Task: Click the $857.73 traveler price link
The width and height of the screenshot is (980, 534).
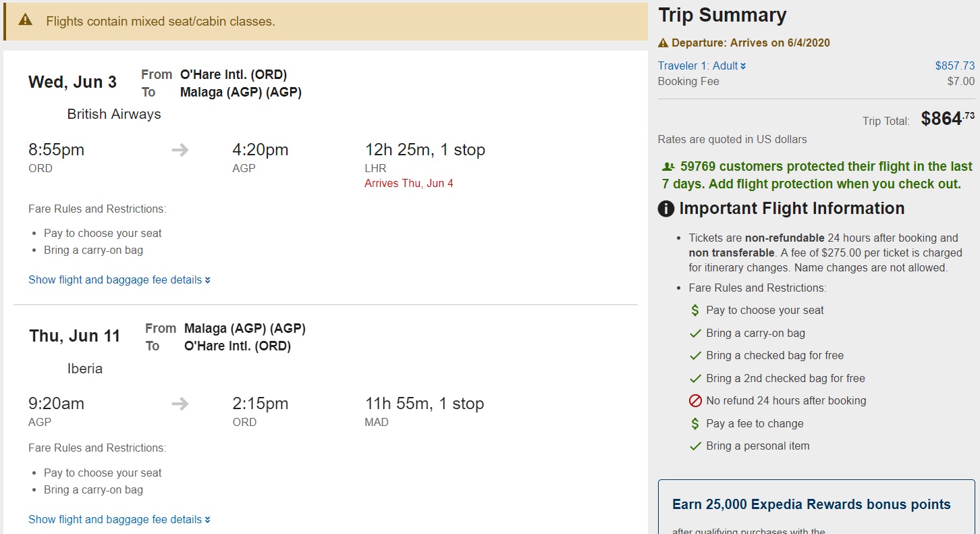Action: 954,65
